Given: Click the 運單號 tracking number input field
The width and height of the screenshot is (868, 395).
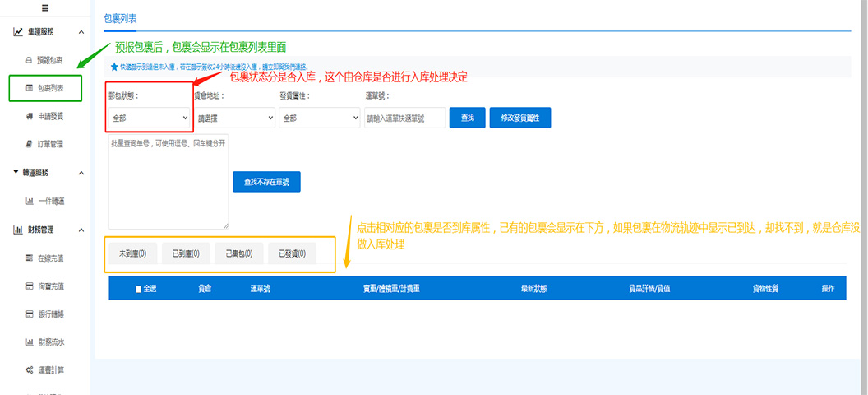Looking at the screenshot, I should [x=404, y=118].
